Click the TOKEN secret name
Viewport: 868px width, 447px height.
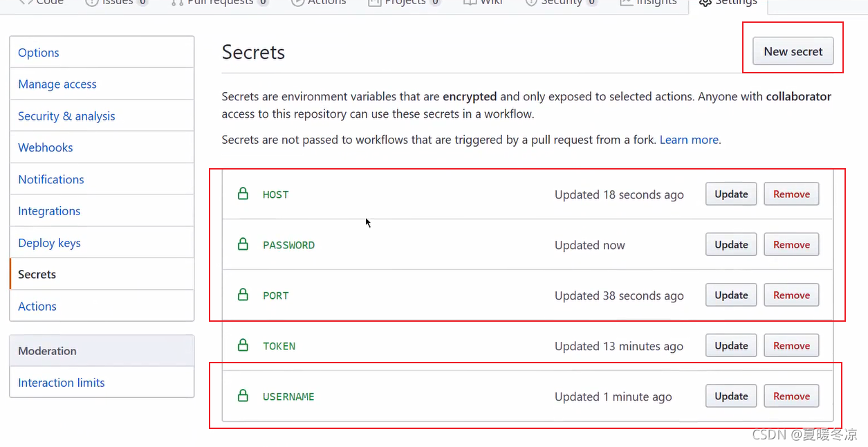[279, 346]
